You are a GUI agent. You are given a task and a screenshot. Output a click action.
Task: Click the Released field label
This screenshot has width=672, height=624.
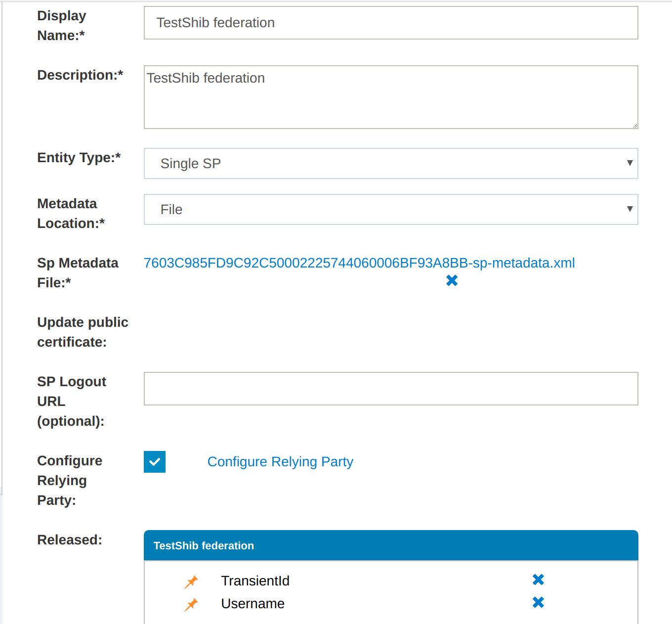pos(69,540)
